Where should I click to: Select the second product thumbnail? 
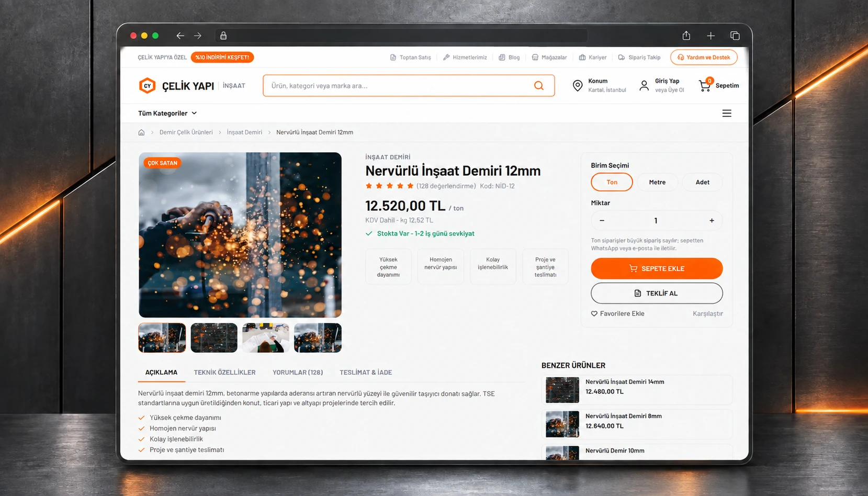point(214,337)
